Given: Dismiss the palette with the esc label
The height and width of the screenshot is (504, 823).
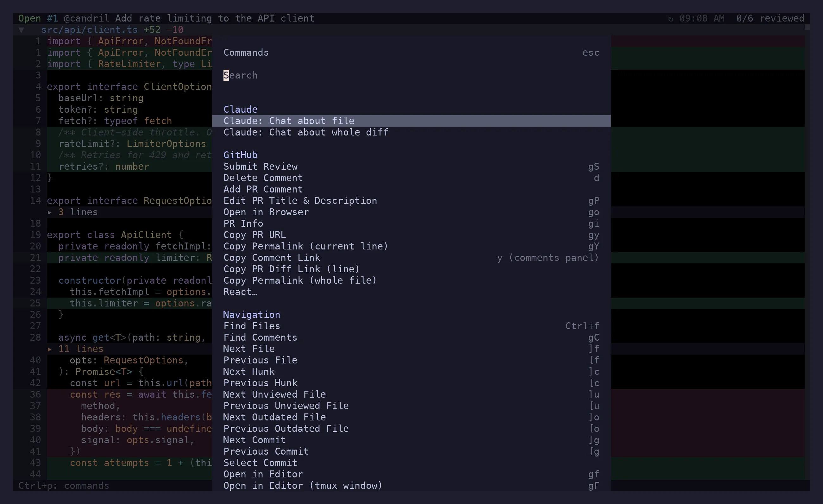Looking at the screenshot, I should [x=591, y=53].
